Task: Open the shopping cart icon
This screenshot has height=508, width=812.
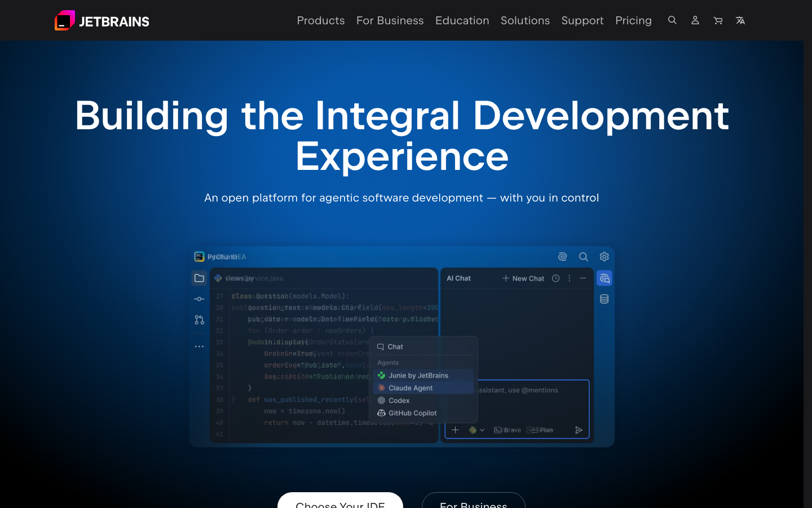Action: point(718,20)
